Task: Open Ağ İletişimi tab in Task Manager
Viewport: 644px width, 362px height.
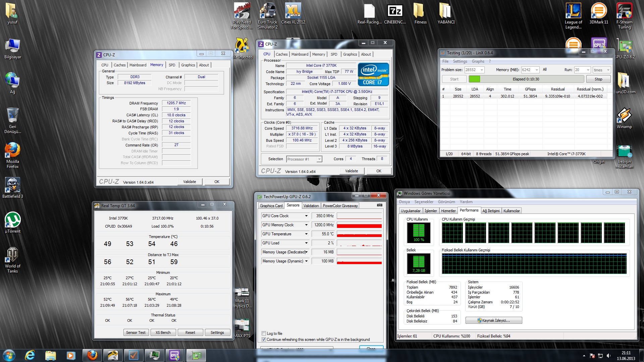Action: tap(491, 211)
